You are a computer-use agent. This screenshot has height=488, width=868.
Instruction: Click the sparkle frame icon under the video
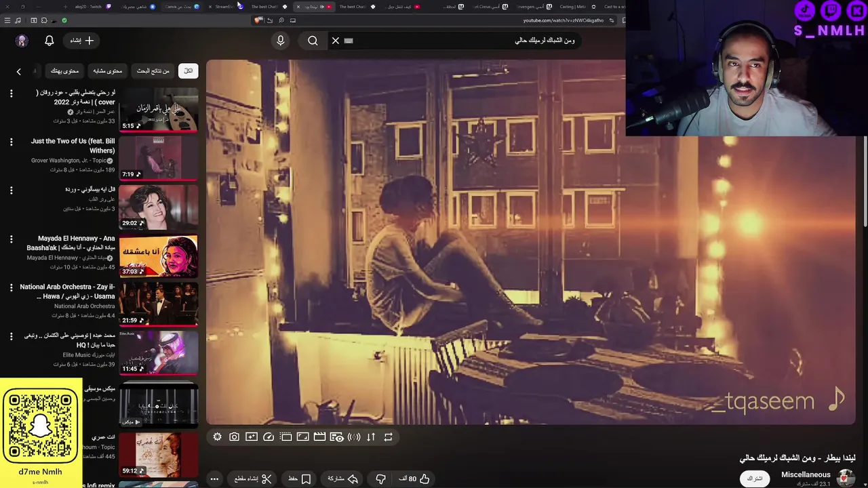(x=252, y=437)
